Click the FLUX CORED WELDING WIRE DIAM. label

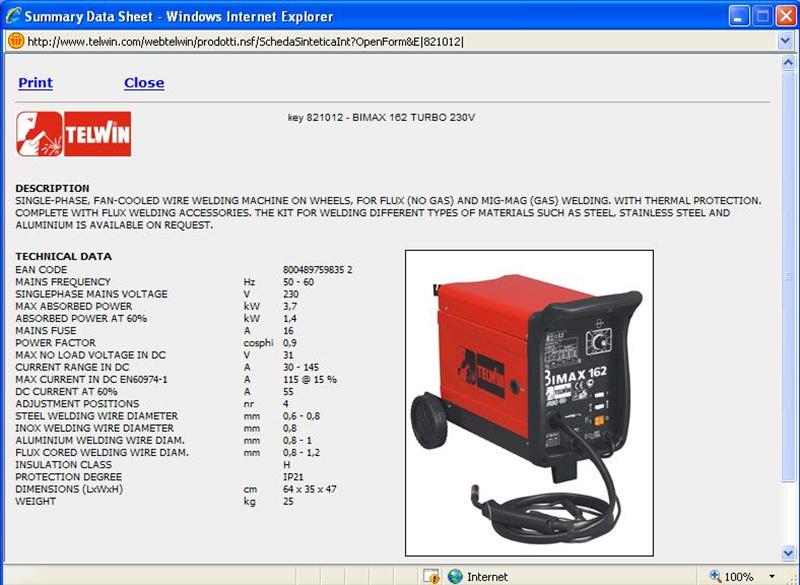coord(102,453)
